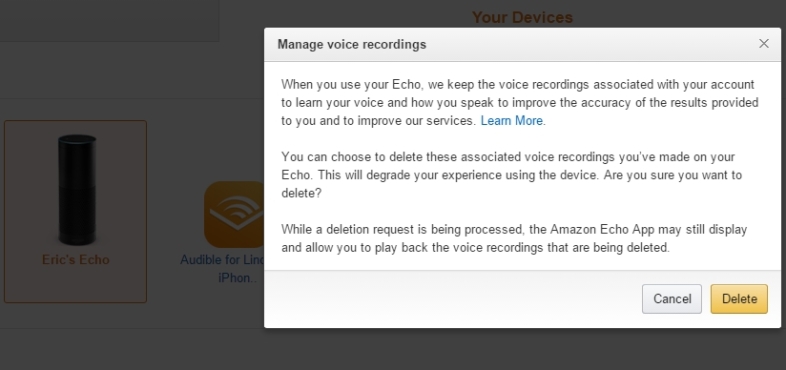Click the Manage voice recordings title text
This screenshot has width=786, height=370.
pyautogui.click(x=352, y=44)
